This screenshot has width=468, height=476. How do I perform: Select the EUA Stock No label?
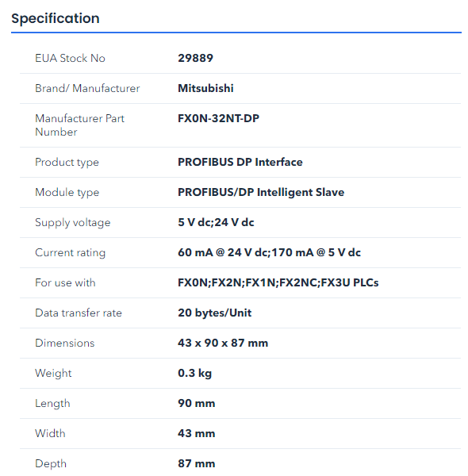(70, 58)
